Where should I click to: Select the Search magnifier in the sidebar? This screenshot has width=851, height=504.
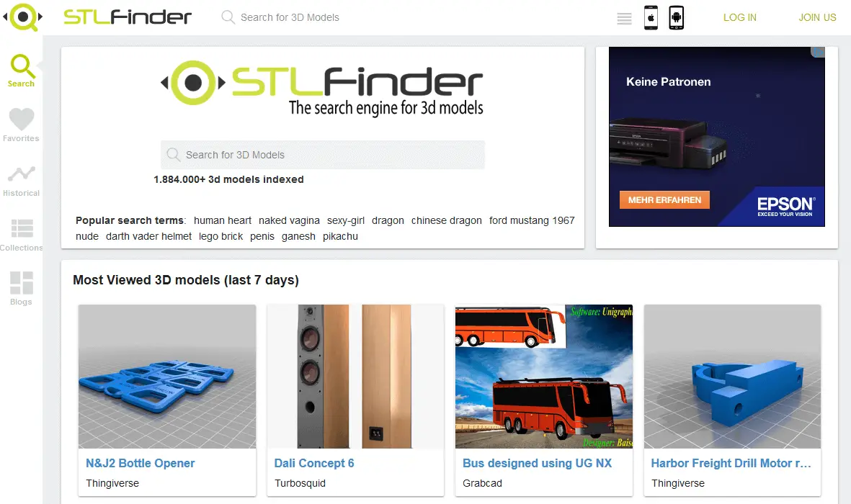[x=22, y=66]
